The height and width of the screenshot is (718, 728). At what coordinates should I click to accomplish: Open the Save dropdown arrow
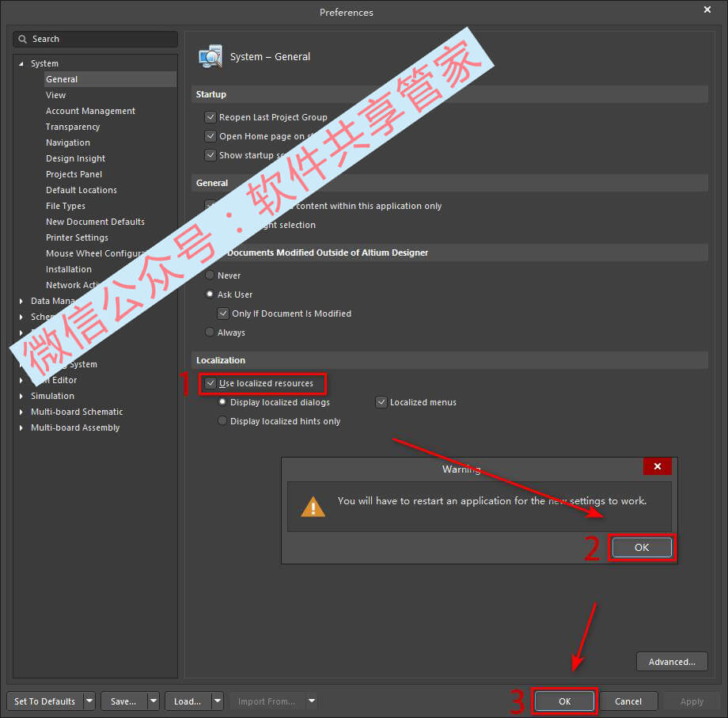tap(154, 701)
